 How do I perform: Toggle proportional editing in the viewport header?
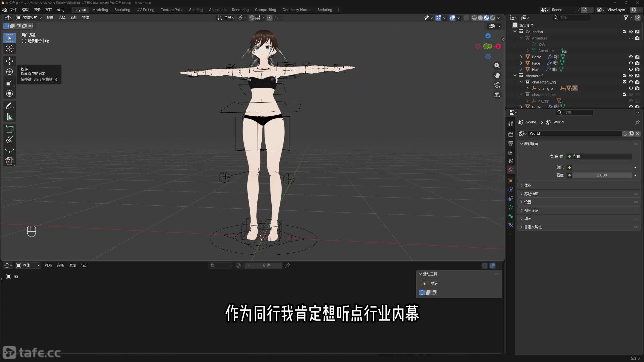click(269, 18)
